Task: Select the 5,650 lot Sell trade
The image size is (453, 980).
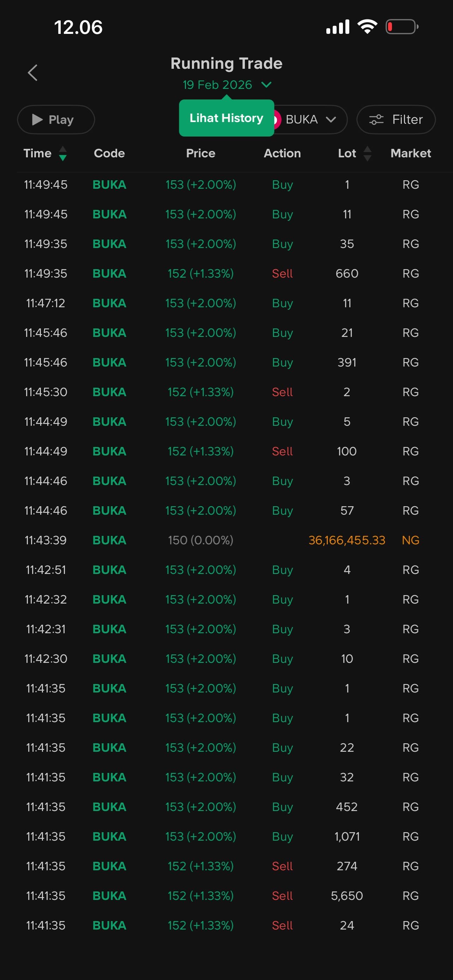Action: point(226,896)
